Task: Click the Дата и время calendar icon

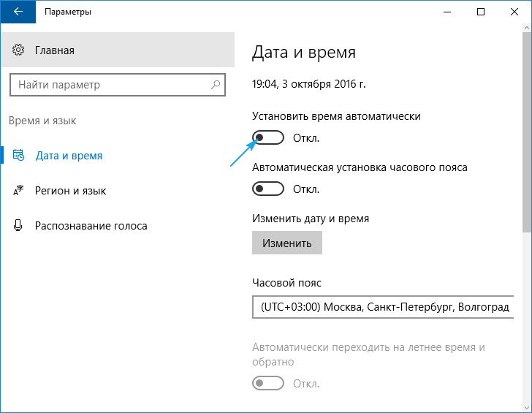Action: click(x=19, y=156)
